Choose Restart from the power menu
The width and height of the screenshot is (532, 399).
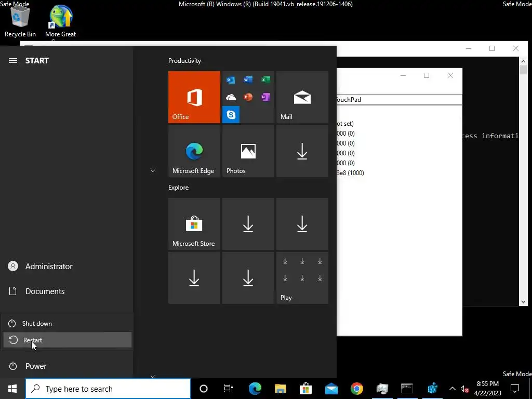point(67,340)
